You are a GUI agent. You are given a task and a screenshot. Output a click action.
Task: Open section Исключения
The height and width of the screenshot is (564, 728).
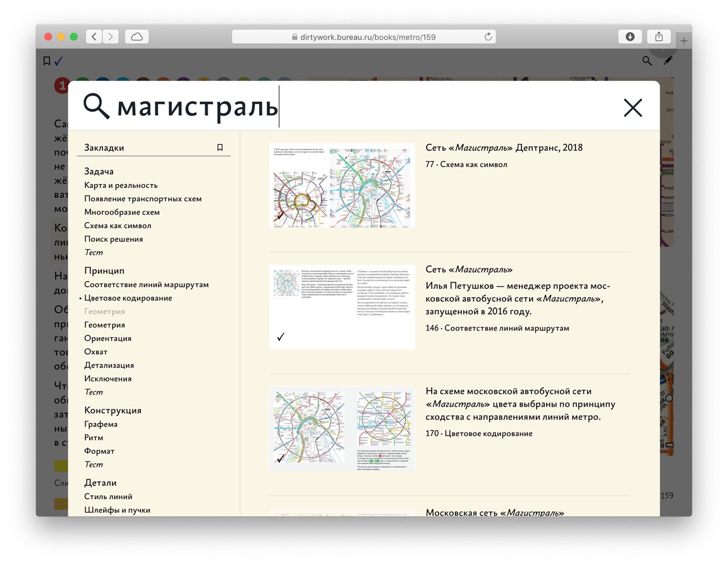pos(107,379)
